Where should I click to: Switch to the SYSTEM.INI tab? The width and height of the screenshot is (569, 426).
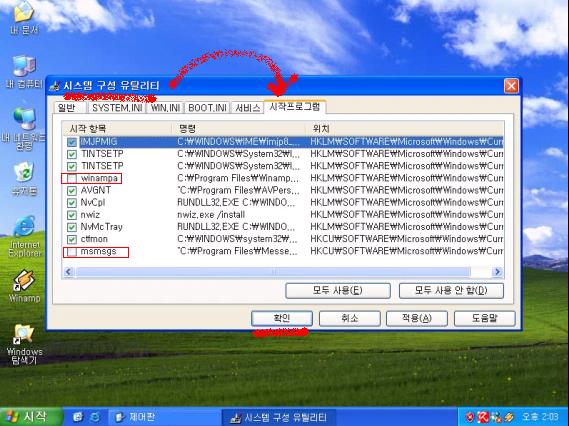pos(117,108)
